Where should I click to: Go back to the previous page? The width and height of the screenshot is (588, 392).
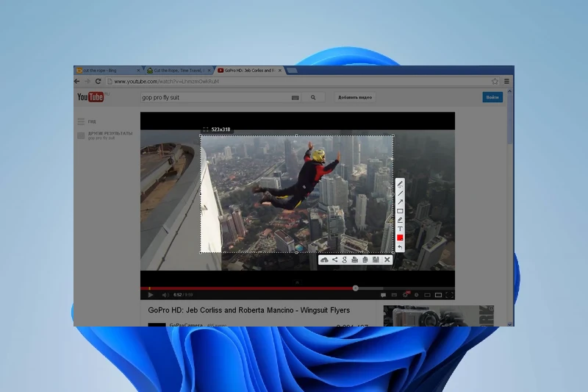tap(77, 82)
